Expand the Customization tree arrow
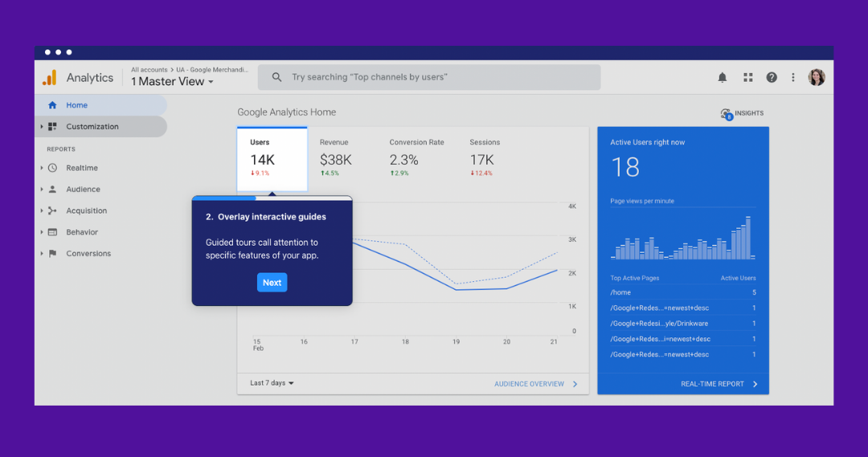 pyautogui.click(x=42, y=127)
